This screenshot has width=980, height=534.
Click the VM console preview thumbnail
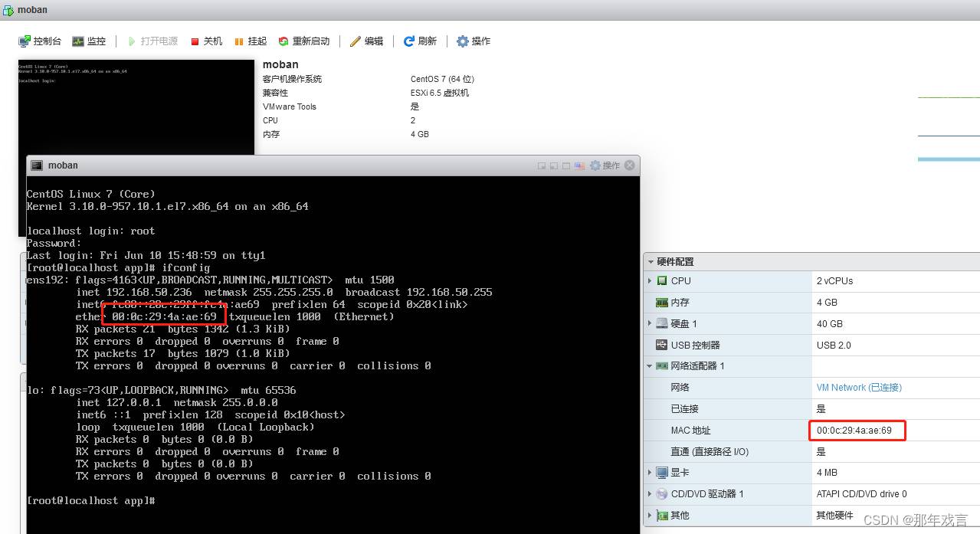click(x=136, y=107)
